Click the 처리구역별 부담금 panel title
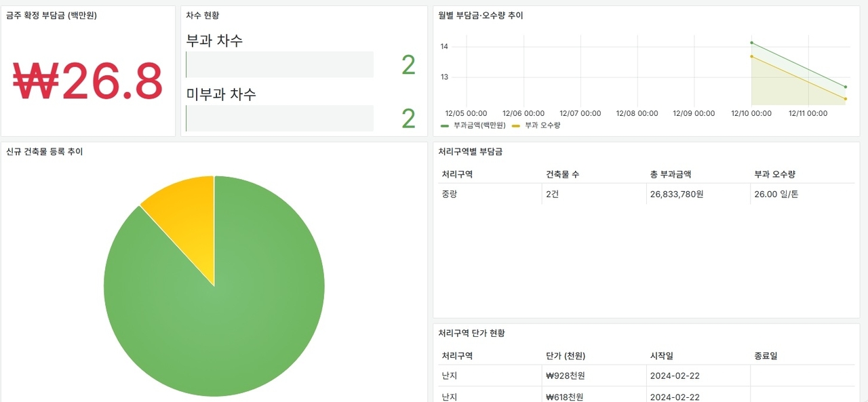Screen dimensions: 868x402 (x=471, y=152)
